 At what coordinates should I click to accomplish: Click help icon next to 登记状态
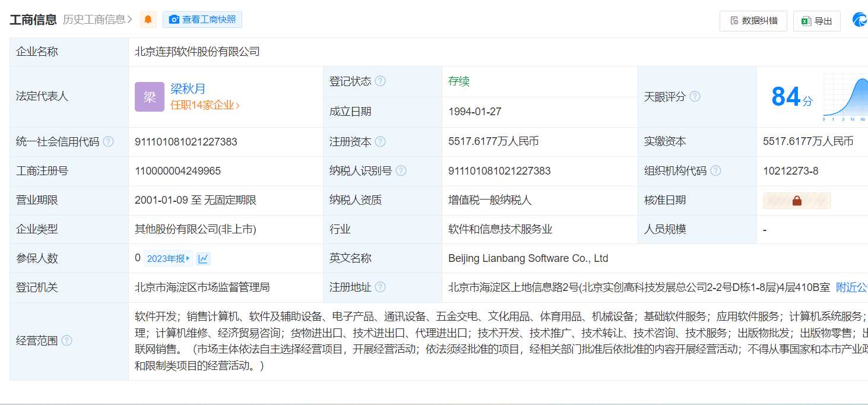pos(380,81)
